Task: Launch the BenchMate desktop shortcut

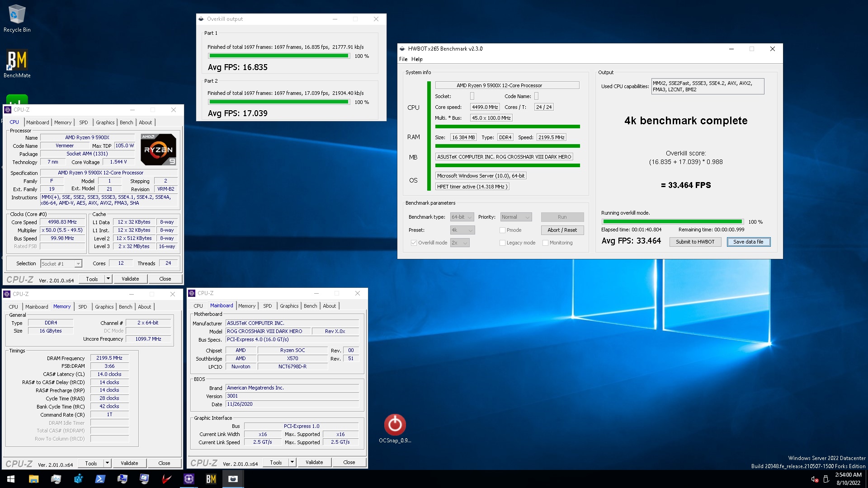Action: click(x=17, y=64)
